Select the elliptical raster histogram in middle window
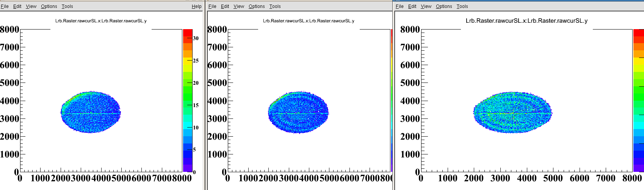 tap(298, 112)
